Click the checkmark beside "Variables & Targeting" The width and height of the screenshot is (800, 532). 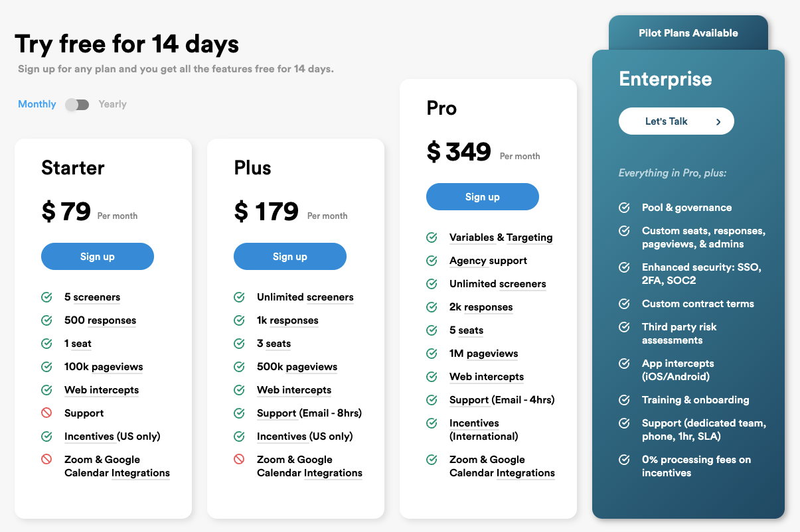[x=433, y=237]
